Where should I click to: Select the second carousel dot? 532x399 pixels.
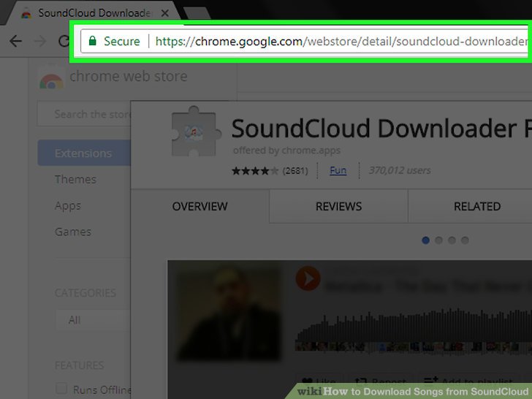(438, 240)
